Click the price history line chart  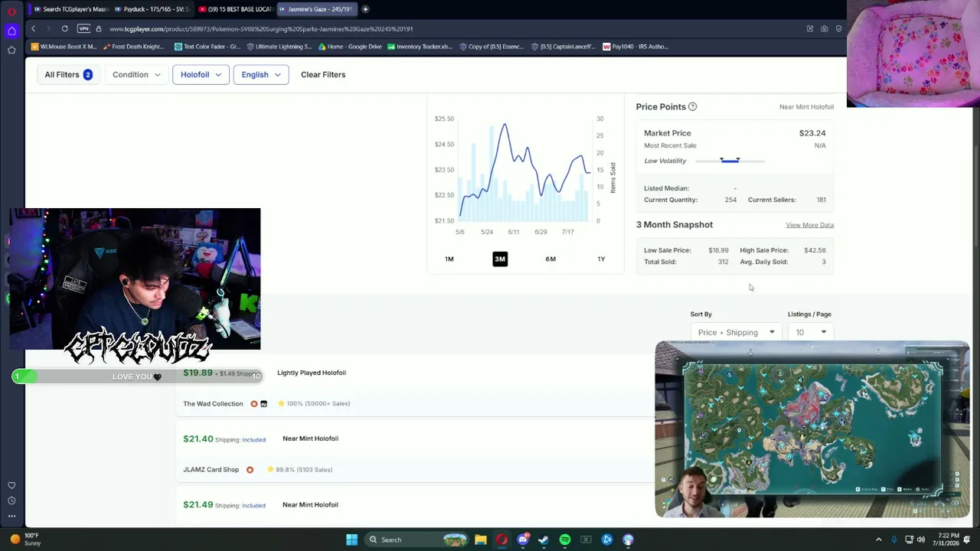pos(524,170)
